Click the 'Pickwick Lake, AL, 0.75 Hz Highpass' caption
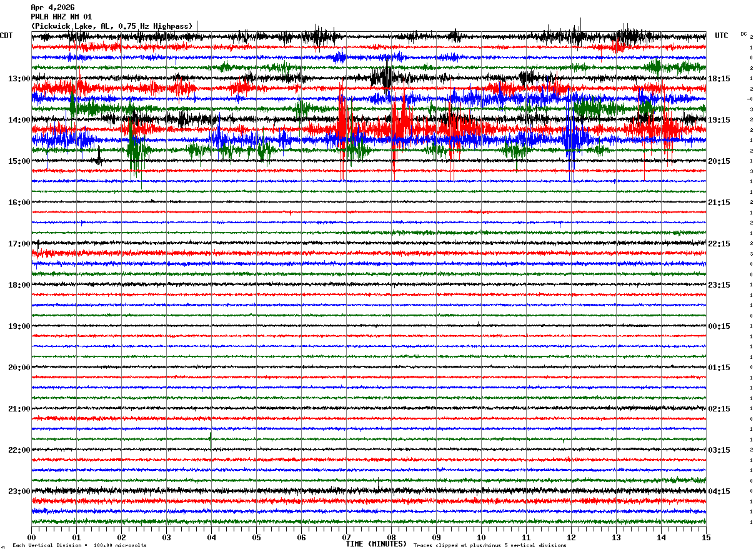Screen dimensions: 756x554 point(112,26)
